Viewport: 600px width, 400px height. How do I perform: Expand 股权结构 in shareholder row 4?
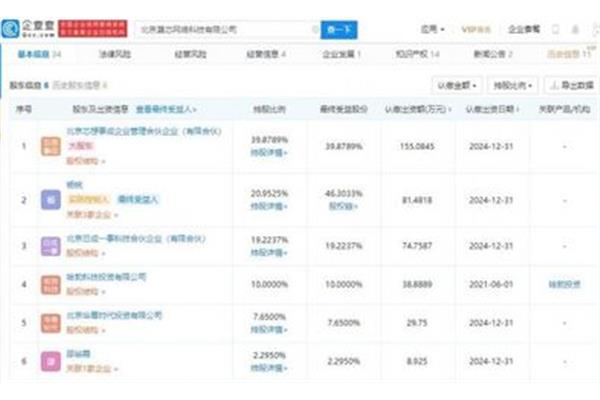tap(86, 292)
